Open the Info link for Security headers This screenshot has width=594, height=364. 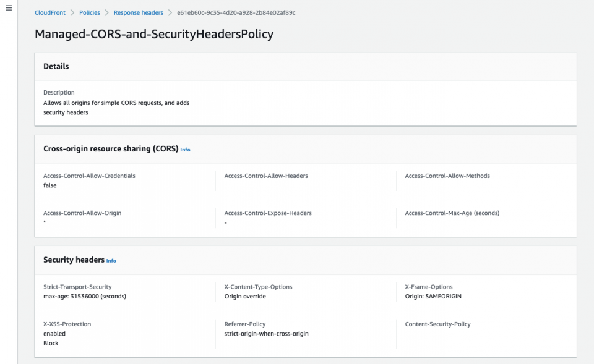coord(111,261)
